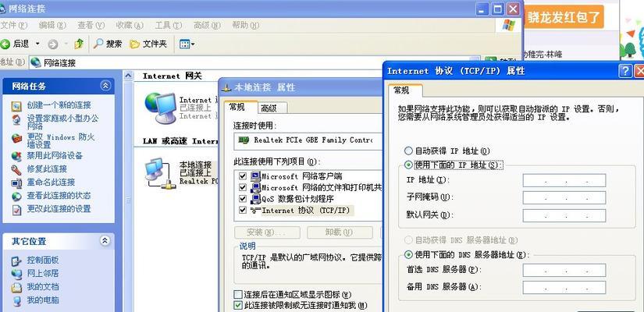
Task: Open 控制面板 in other places
Action: (x=43, y=260)
